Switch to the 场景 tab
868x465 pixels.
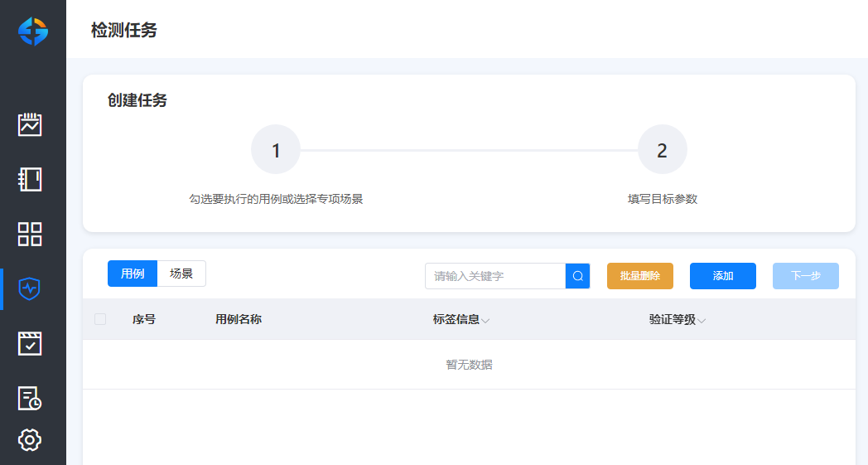coord(181,274)
